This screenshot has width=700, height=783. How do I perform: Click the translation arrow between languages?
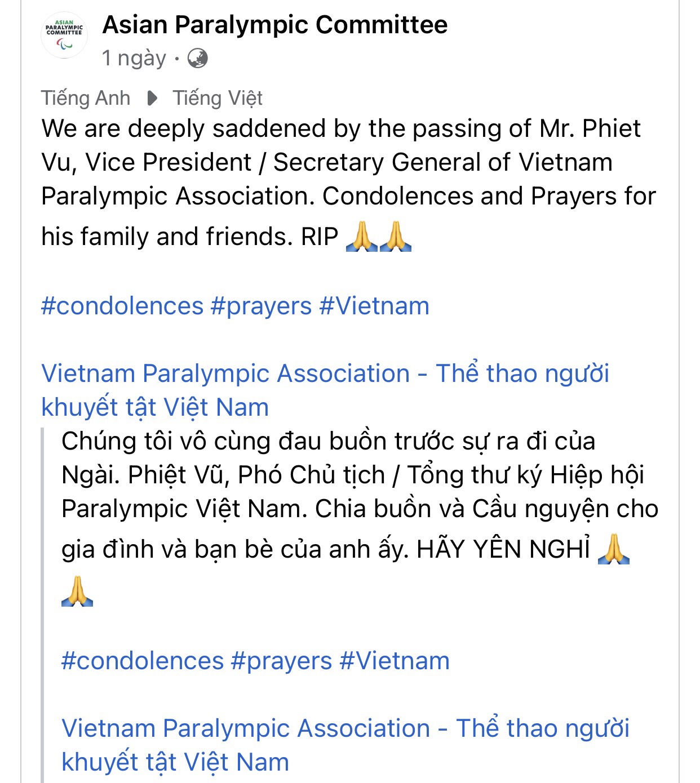coord(152,98)
